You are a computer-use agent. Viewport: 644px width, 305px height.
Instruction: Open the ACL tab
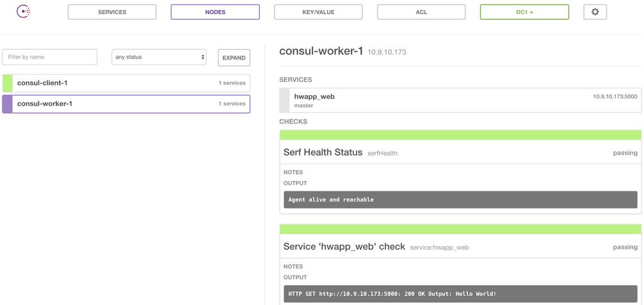point(421,12)
